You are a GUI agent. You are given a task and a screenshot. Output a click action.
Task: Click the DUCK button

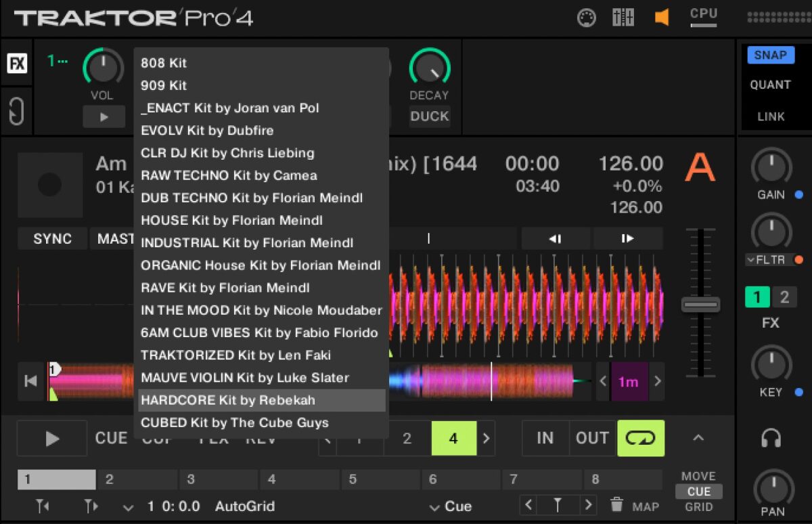[429, 116]
